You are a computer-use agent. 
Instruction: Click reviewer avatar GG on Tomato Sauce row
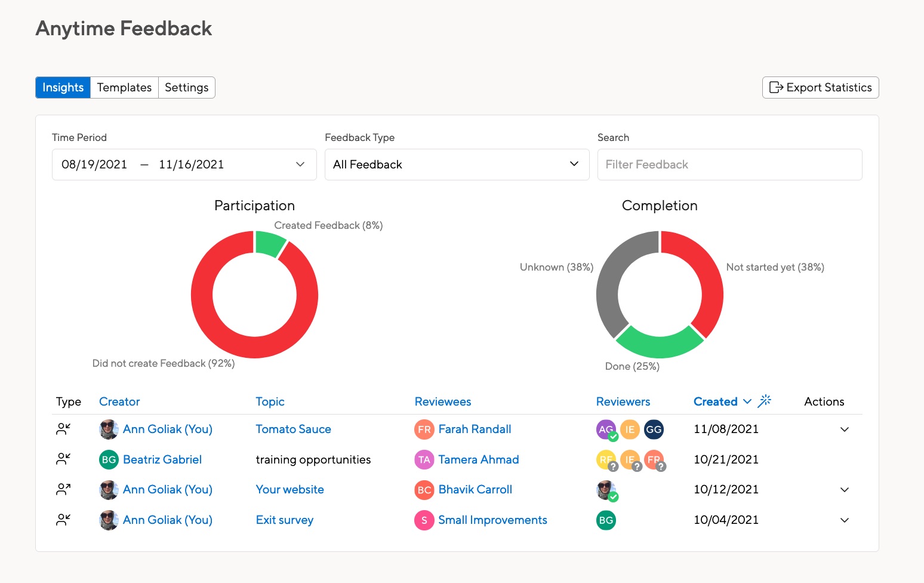(x=654, y=429)
